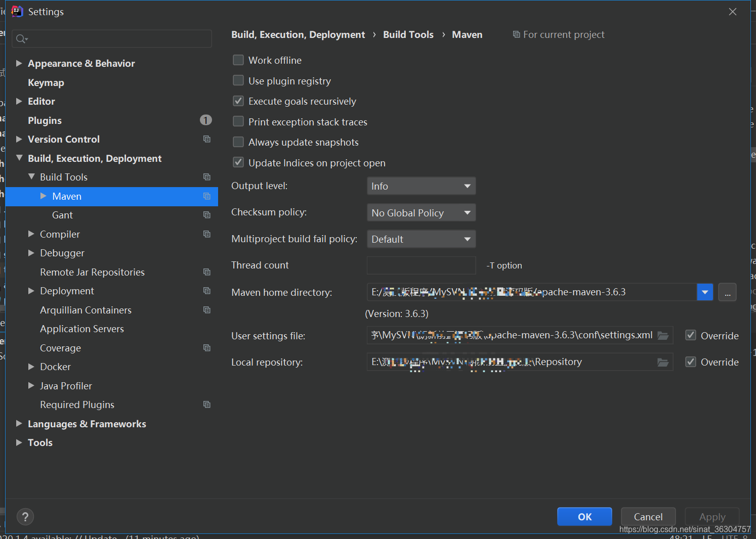Expand the Docker node
The width and height of the screenshot is (756, 539).
31,367
